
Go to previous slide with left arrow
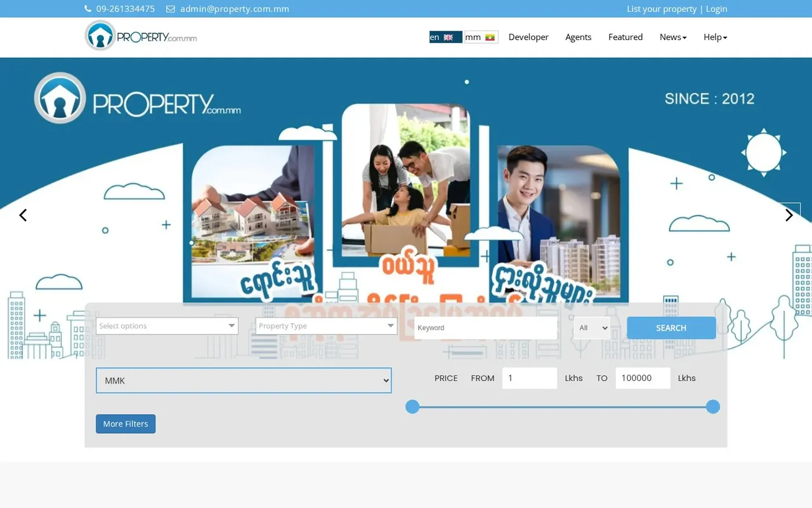click(x=23, y=215)
